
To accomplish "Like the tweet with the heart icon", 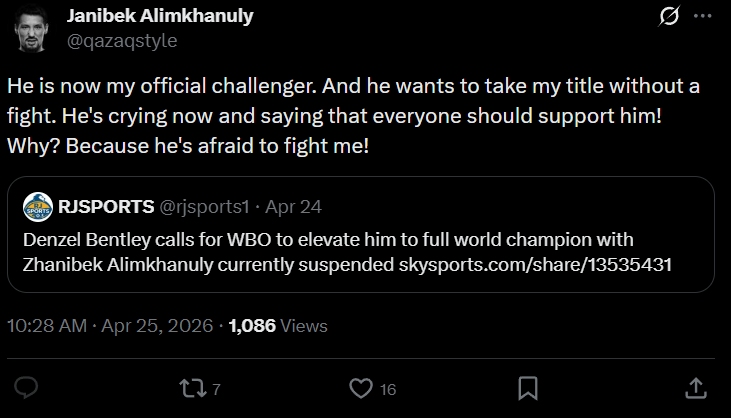I will [x=361, y=387].
